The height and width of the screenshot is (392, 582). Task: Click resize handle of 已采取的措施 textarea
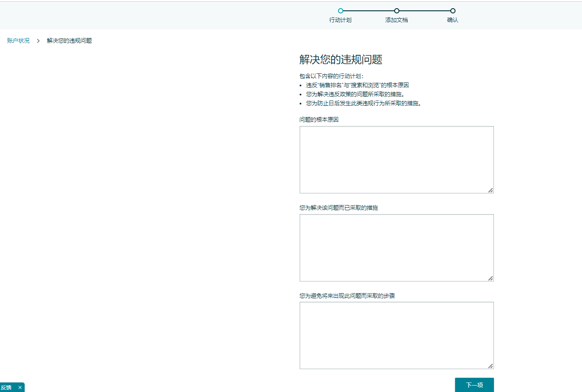point(490,278)
